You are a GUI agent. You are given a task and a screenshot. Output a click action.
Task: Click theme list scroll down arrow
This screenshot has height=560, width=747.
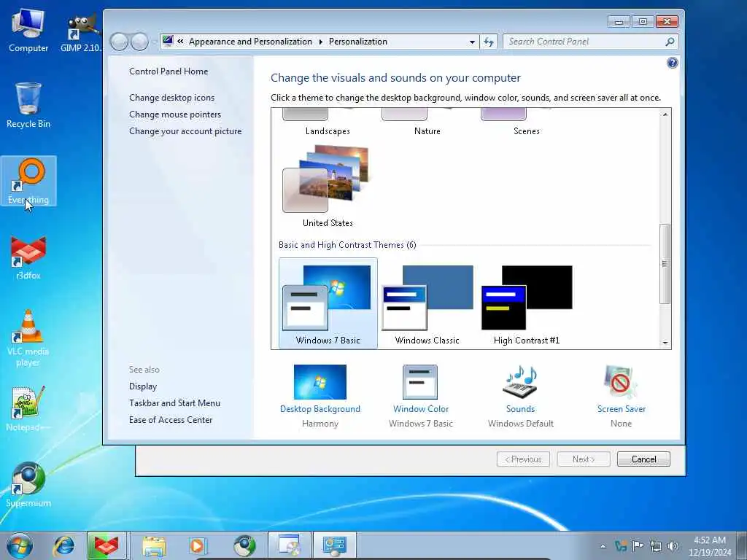tap(665, 343)
